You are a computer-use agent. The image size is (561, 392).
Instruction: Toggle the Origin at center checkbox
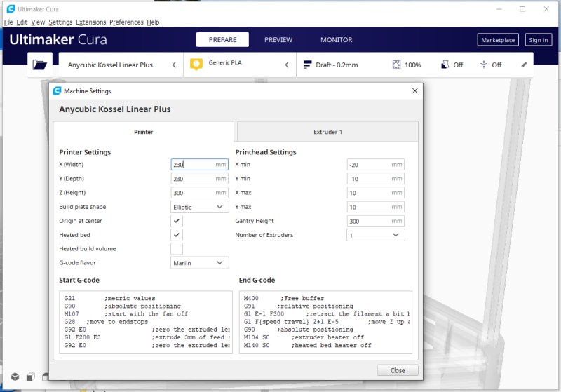click(x=177, y=221)
